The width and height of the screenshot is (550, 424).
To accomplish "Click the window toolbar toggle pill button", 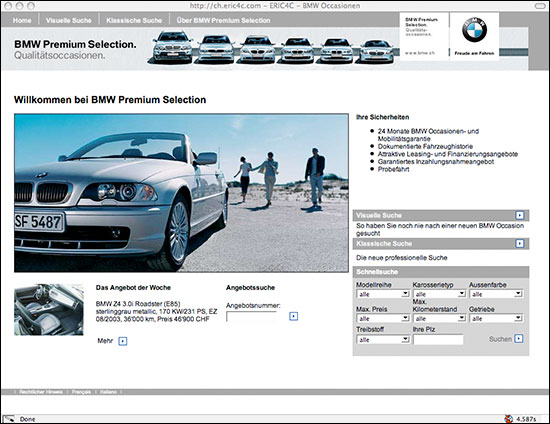I will (x=540, y=6).
